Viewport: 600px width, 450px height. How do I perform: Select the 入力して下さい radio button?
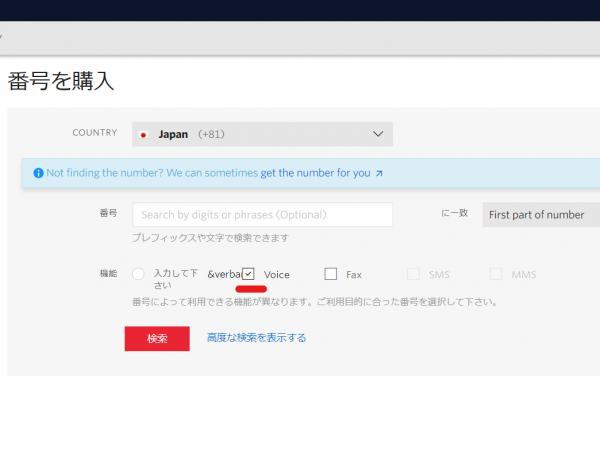138,274
